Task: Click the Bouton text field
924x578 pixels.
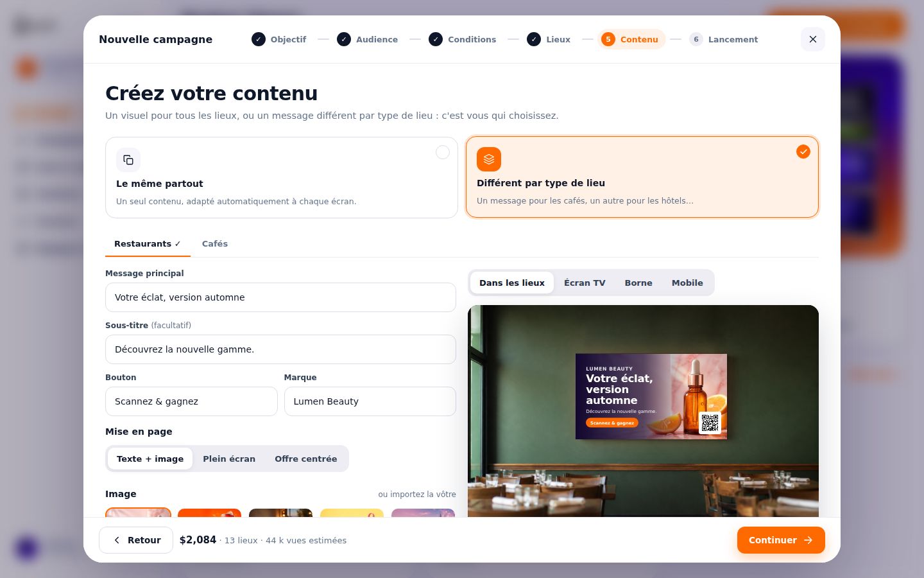Action: point(191,401)
